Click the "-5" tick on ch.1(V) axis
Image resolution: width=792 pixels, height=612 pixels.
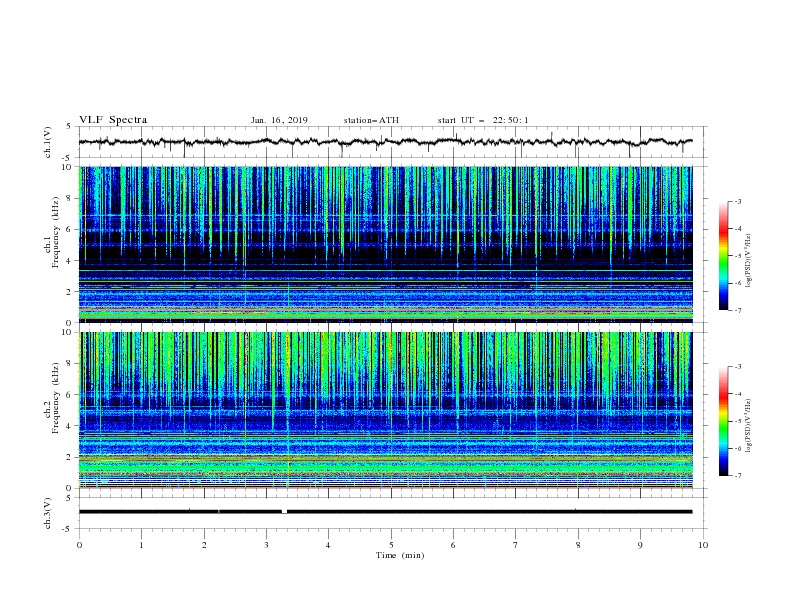pos(68,158)
